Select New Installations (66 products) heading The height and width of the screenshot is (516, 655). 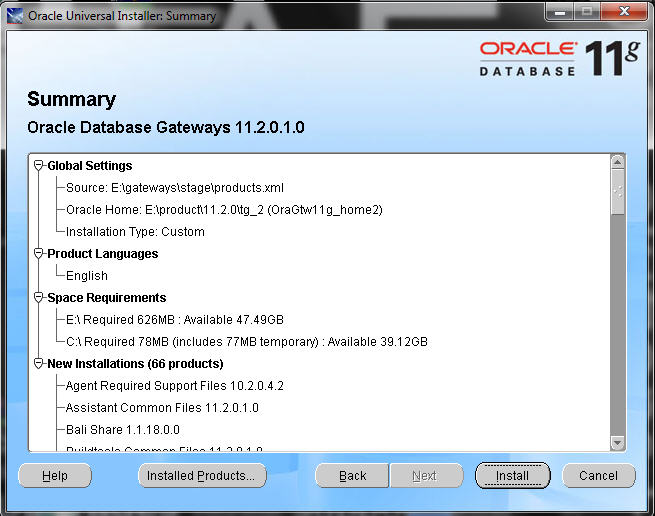pyautogui.click(x=135, y=364)
